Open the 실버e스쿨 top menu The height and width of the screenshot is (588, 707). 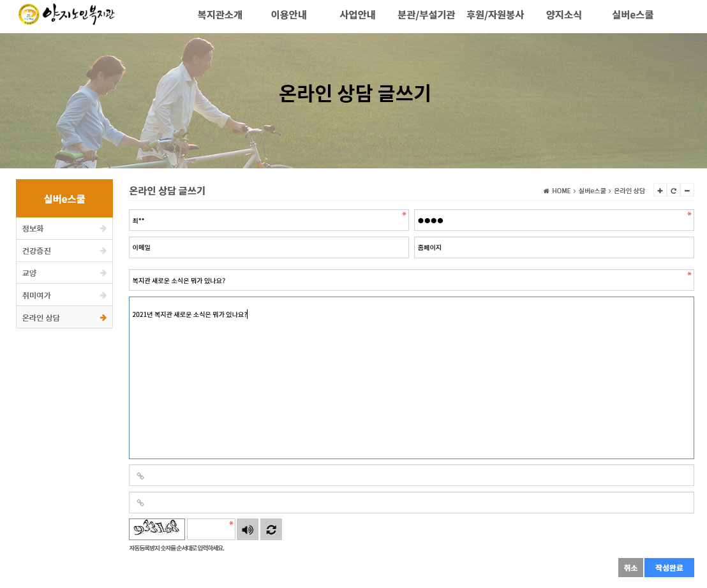[632, 15]
